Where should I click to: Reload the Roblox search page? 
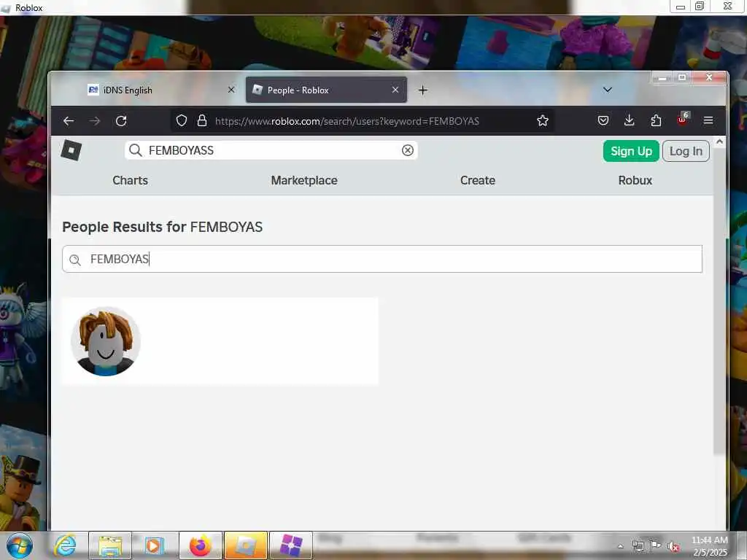coord(121,121)
